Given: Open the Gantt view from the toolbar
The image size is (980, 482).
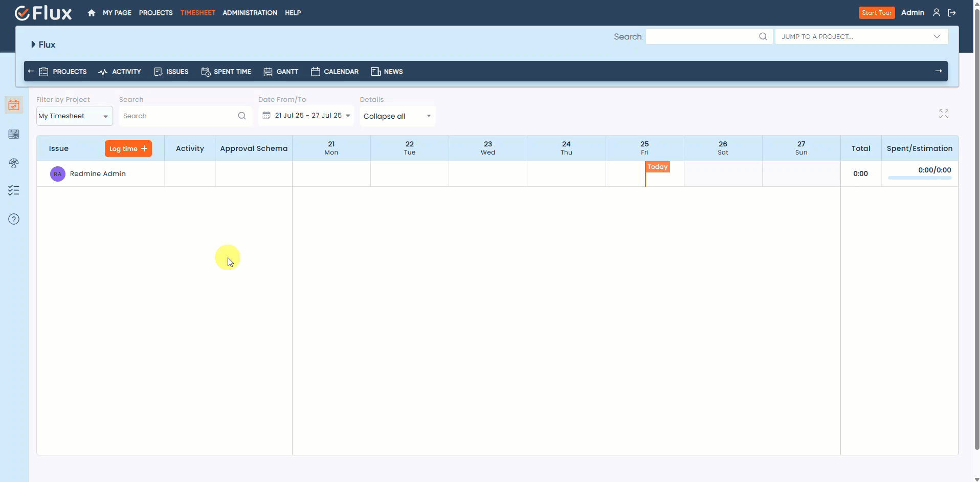Looking at the screenshot, I should click(281, 72).
